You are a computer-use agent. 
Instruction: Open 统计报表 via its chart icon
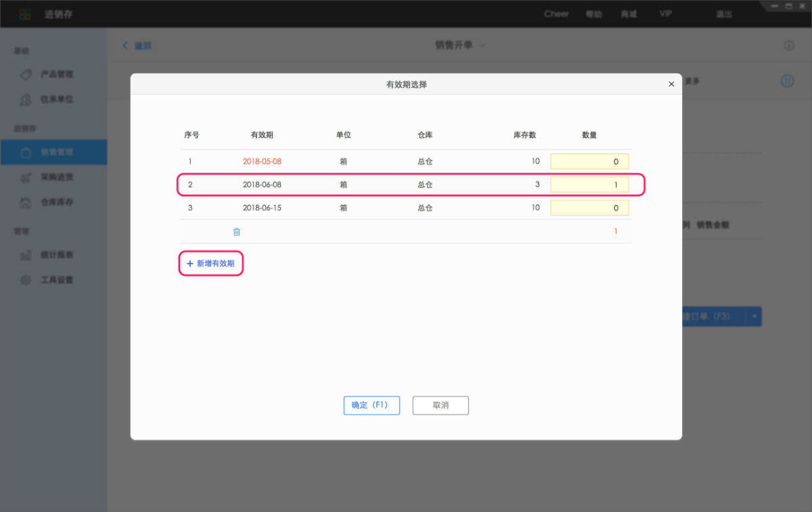tap(26, 255)
